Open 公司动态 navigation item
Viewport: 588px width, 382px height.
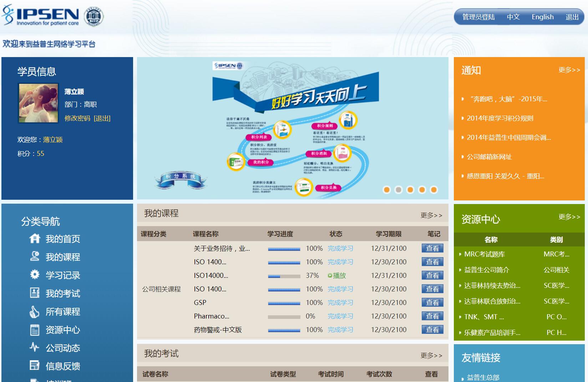(x=63, y=348)
